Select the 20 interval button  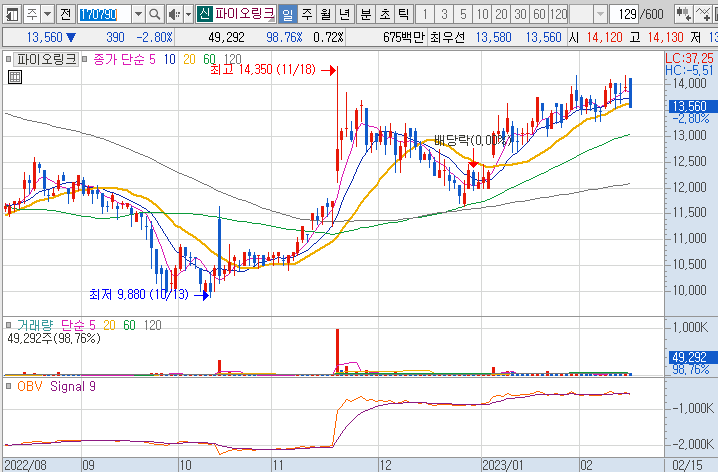[501, 14]
